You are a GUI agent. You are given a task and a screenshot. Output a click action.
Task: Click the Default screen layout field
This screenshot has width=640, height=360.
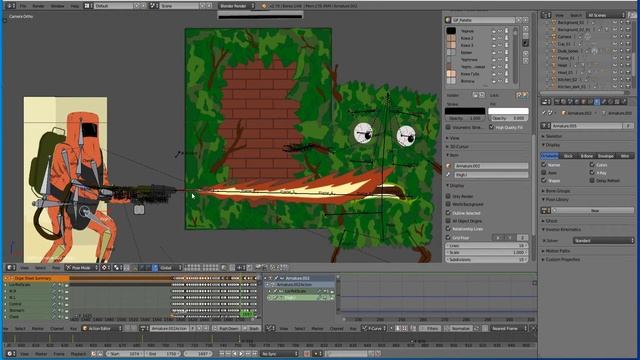(113, 6)
